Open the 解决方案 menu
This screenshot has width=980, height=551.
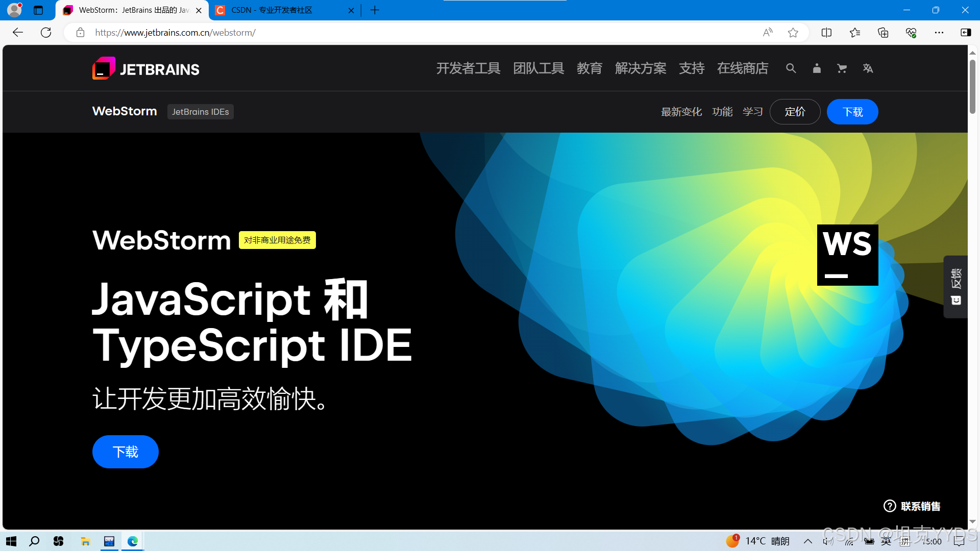pyautogui.click(x=641, y=68)
